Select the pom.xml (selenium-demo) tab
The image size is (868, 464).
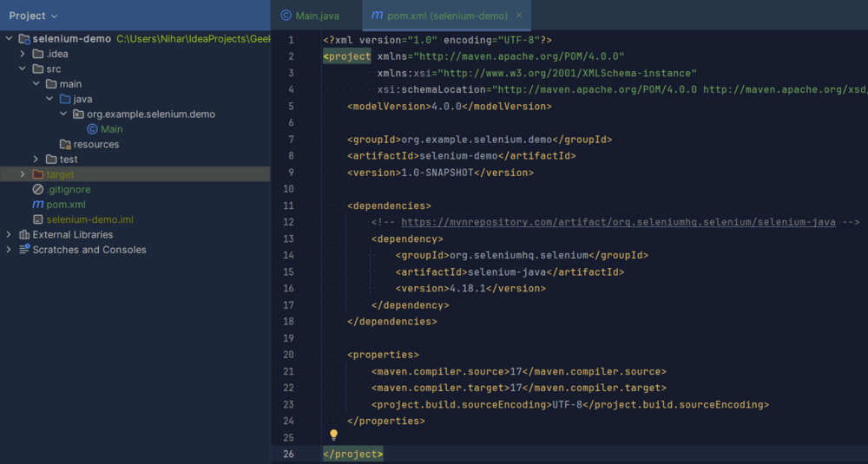(x=447, y=16)
